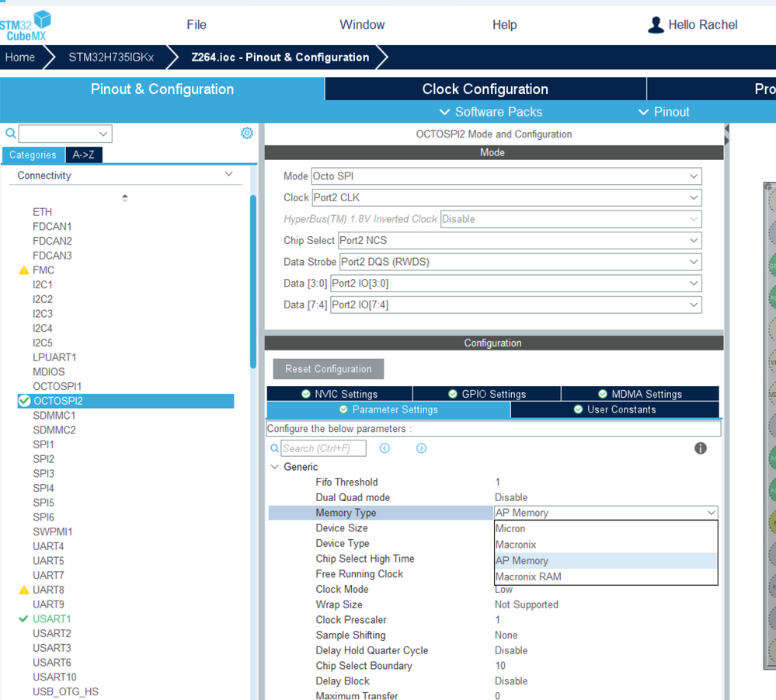Screen dimensions: 776x700
Task: Open the User Constants tab
Action: coord(614,409)
